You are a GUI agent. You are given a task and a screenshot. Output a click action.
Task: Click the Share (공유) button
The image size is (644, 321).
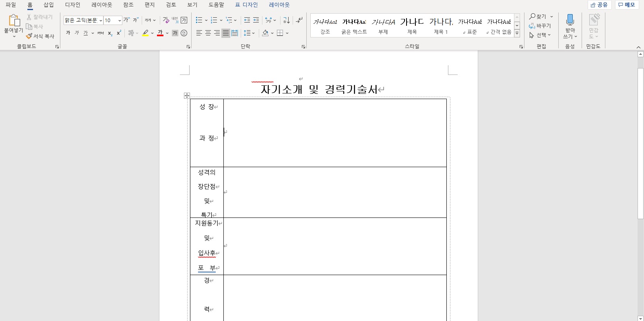[599, 5]
